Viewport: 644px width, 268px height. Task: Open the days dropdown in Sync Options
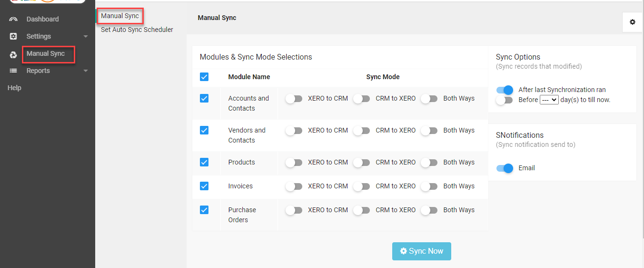tap(549, 100)
